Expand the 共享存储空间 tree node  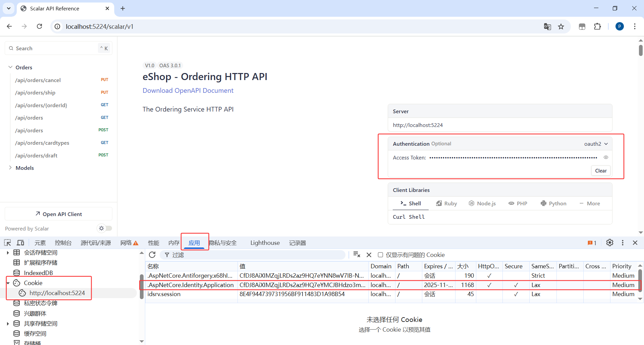click(x=8, y=324)
